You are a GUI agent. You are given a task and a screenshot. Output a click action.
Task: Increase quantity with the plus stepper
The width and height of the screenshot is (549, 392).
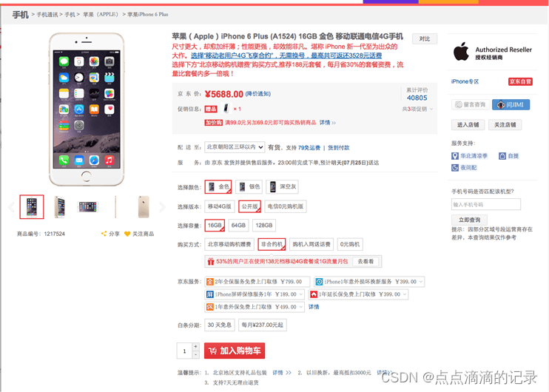(x=196, y=346)
